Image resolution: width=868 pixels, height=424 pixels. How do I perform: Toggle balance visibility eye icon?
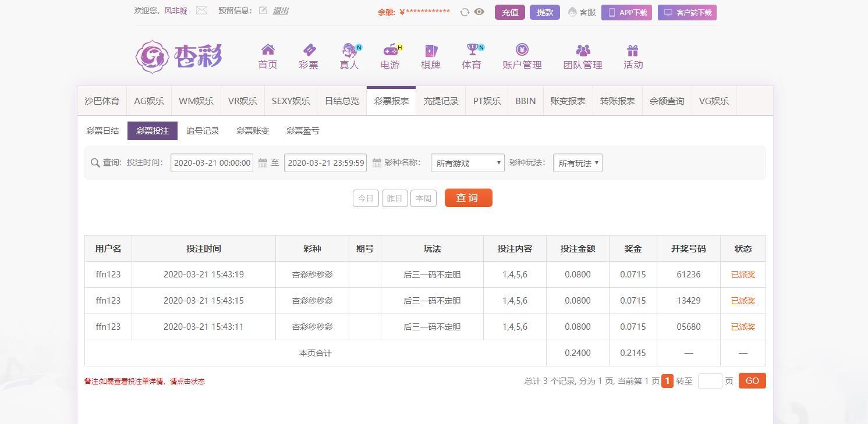[x=479, y=12]
